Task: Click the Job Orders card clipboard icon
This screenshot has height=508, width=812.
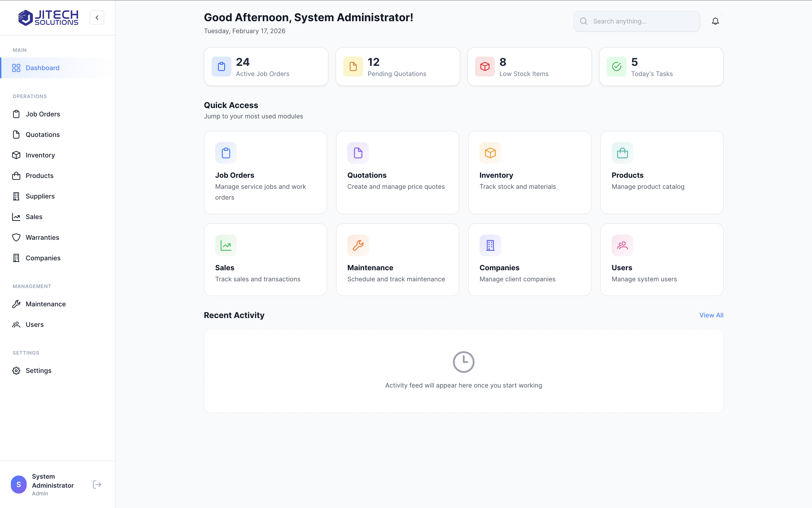Action: coord(226,153)
